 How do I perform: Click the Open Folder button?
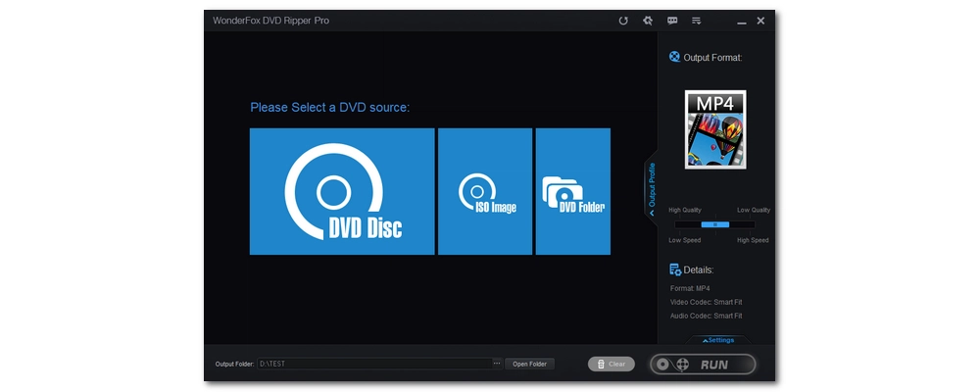pyautogui.click(x=529, y=364)
